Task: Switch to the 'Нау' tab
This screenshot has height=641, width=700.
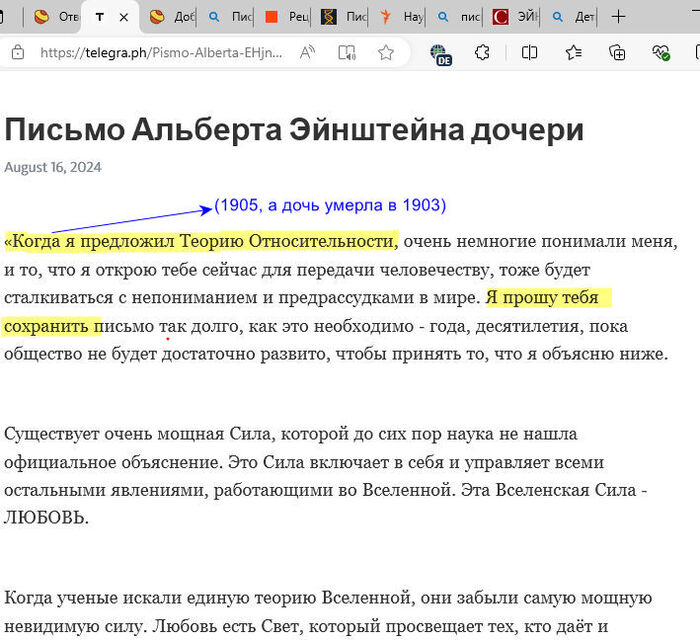Action: point(401,17)
